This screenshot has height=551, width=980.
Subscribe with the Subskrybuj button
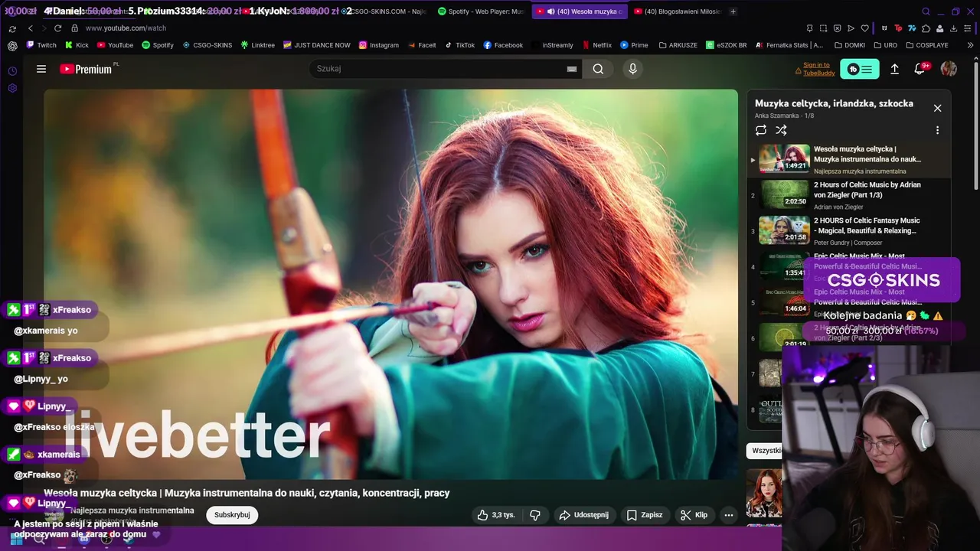pyautogui.click(x=232, y=515)
